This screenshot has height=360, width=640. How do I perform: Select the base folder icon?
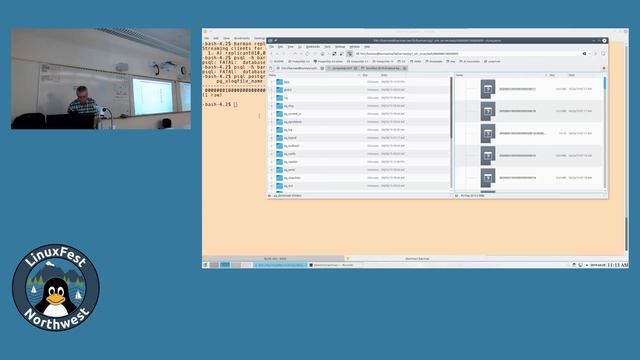pyautogui.click(x=280, y=82)
